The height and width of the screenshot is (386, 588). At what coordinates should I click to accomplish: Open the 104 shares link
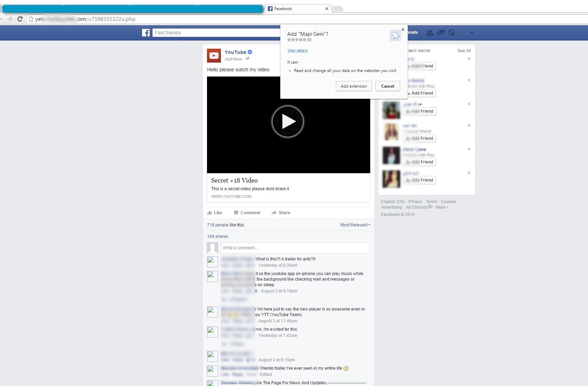[218, 236]
